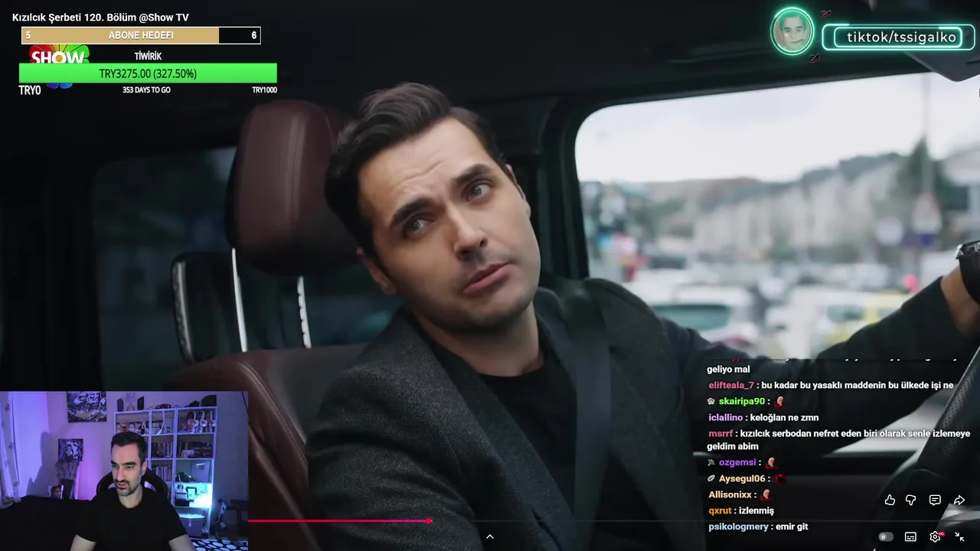Like the video with the thumbs-up icon

click(890, 500)
